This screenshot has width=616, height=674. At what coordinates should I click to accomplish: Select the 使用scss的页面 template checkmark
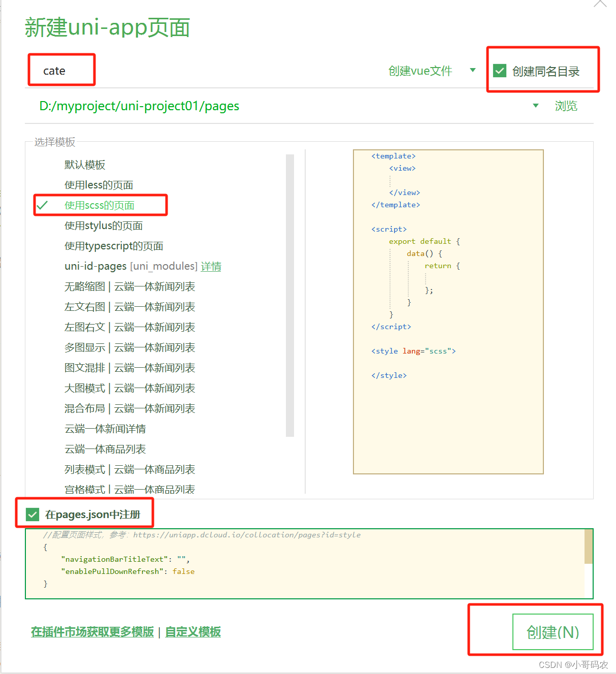click(43, 205)
